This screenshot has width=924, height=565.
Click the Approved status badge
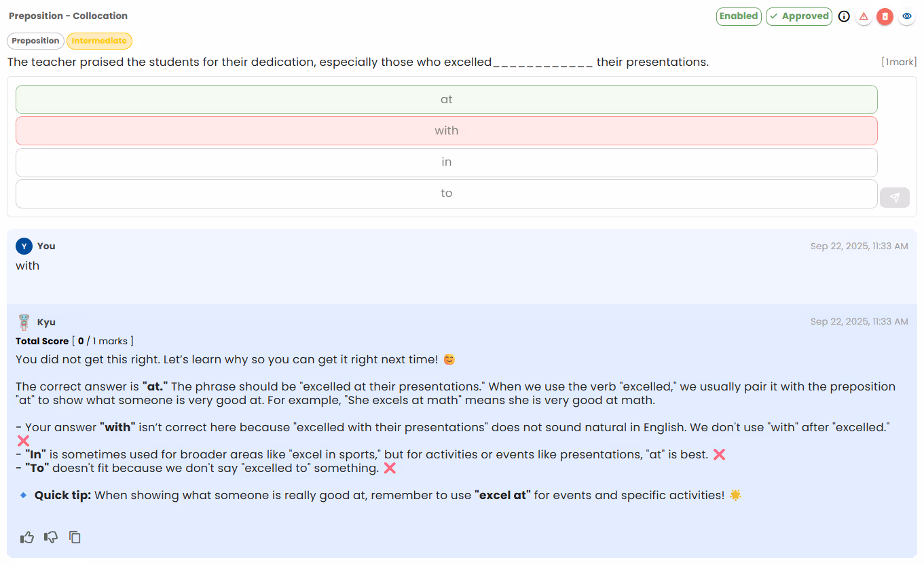tap(799, 16)
